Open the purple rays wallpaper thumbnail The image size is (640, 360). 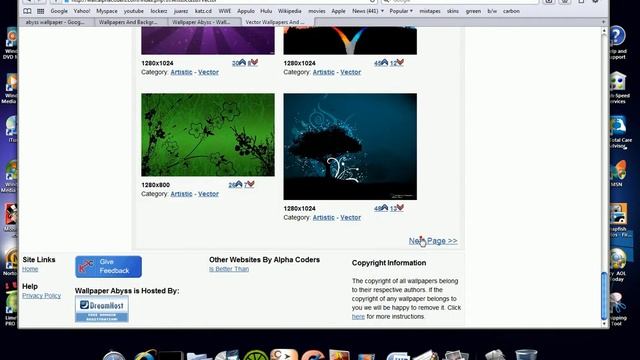coord(208,40)
